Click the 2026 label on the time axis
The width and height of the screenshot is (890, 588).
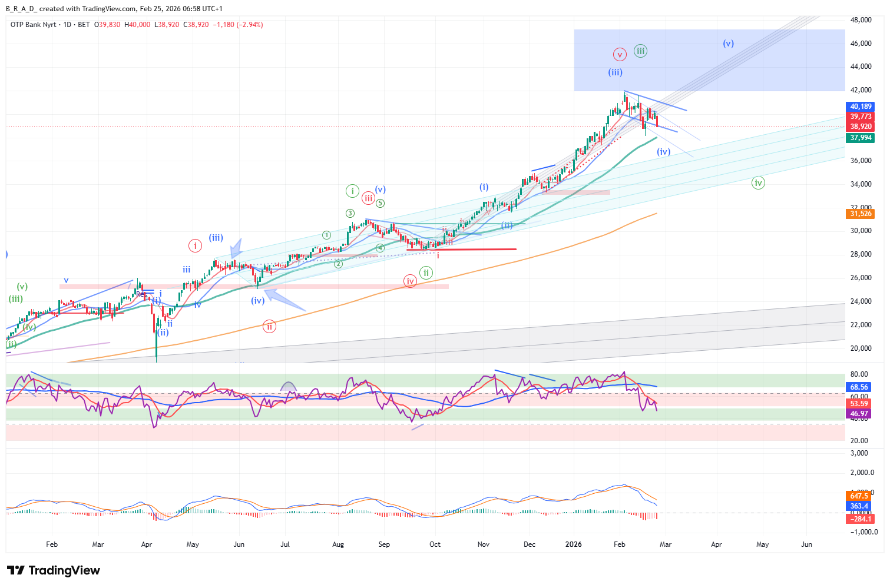point(573,544)
